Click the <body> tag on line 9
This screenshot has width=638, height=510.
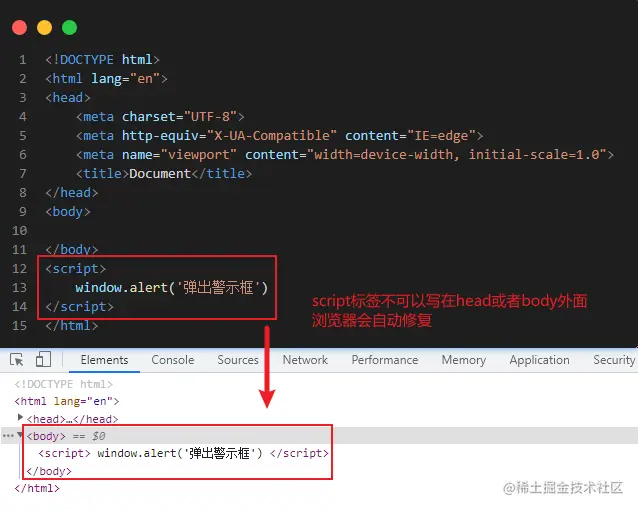68,212
